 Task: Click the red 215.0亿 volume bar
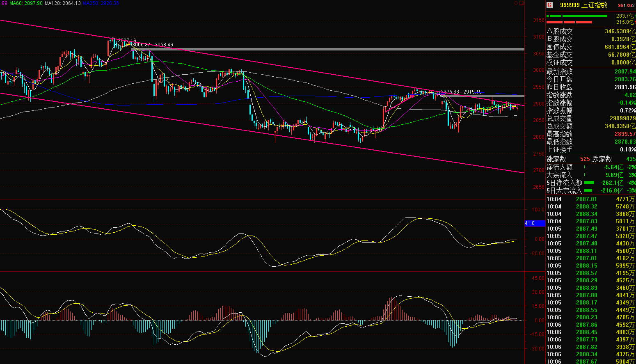[569, 22]
